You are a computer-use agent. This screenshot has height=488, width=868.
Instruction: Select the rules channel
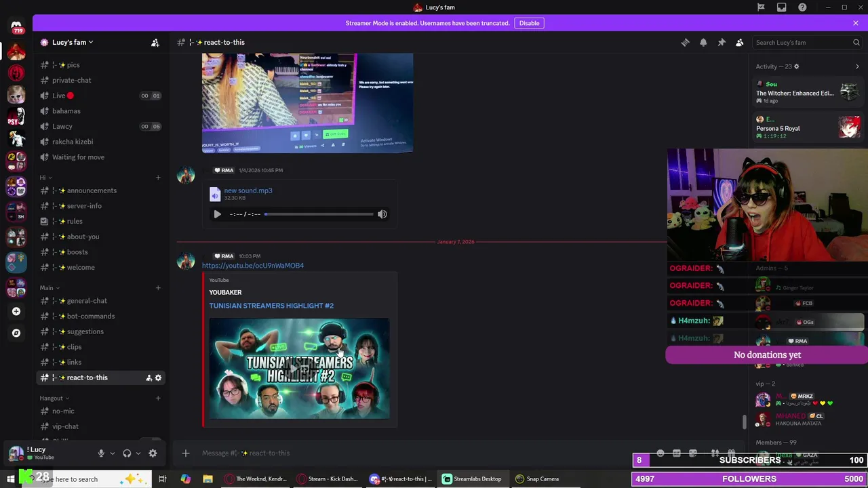(x=100, y=221)
